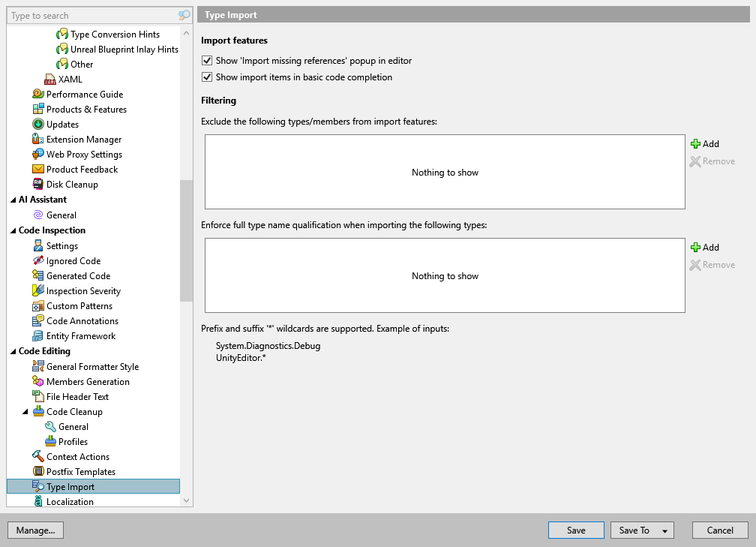Click the Products & Features icon
Screen dimensions: 756x547
click(38, 109)
